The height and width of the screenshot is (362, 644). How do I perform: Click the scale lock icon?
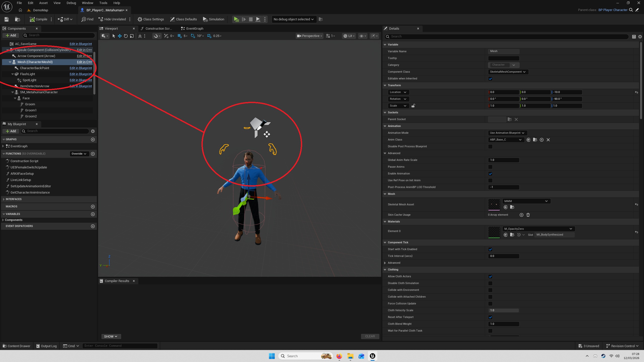click(413, 106)
